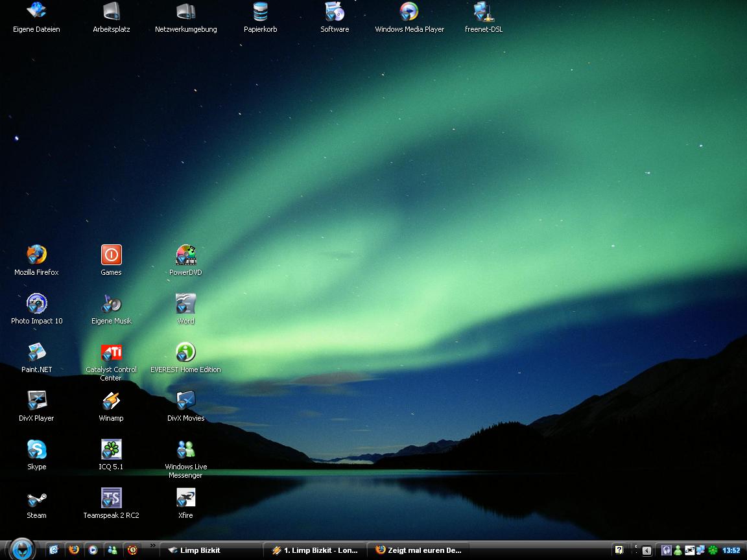
Task: Select the freenet-DSL connection icon
Action: click(x=484, y=17)
